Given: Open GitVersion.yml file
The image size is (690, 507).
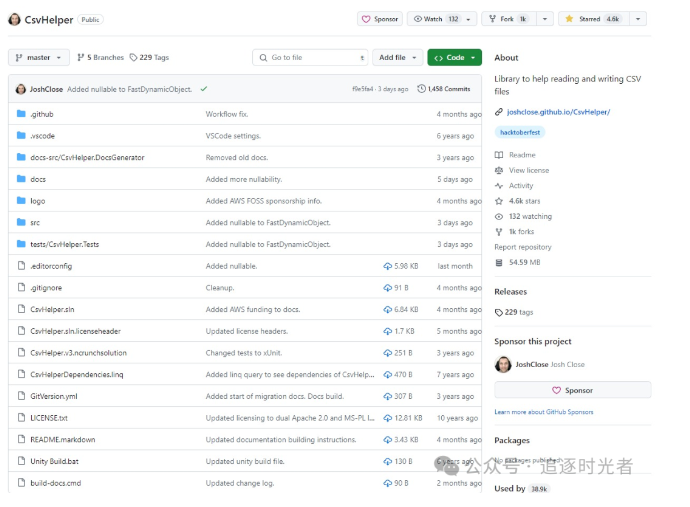Looking at the screenshot, I should [x=54, y=396].
